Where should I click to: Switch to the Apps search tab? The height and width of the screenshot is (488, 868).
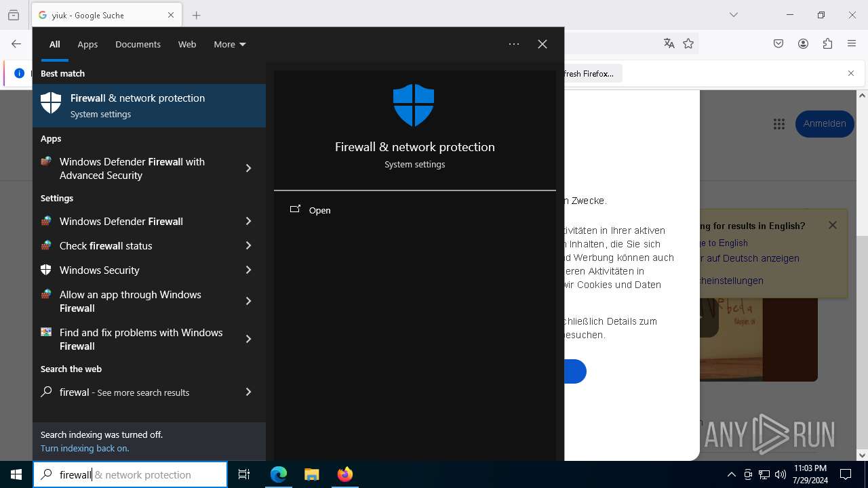pos(87,44)
